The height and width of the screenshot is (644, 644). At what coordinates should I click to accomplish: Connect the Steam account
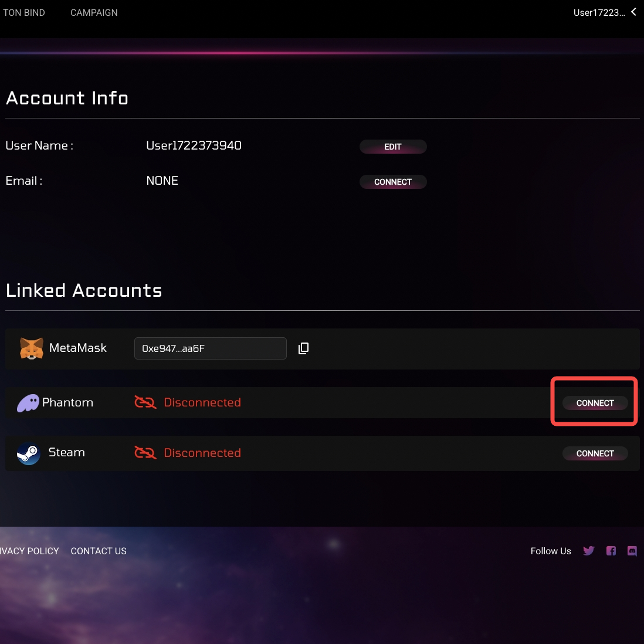[595, 453]
